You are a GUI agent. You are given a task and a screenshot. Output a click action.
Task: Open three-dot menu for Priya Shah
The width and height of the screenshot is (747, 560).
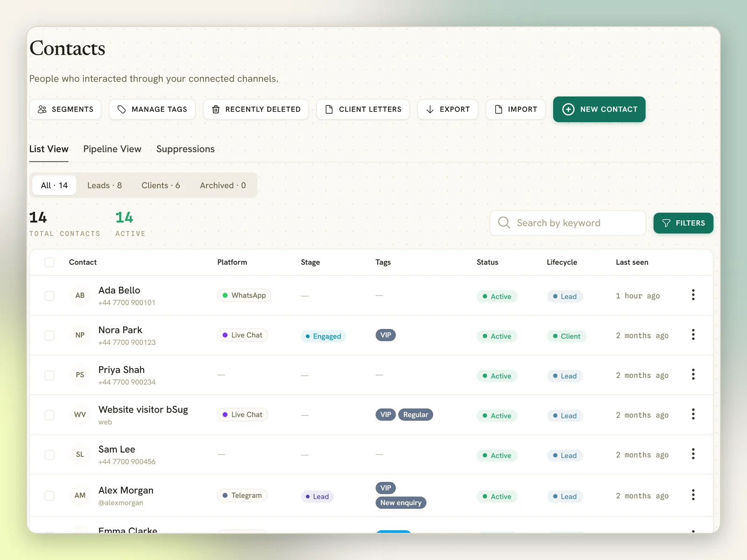point(693,374)
